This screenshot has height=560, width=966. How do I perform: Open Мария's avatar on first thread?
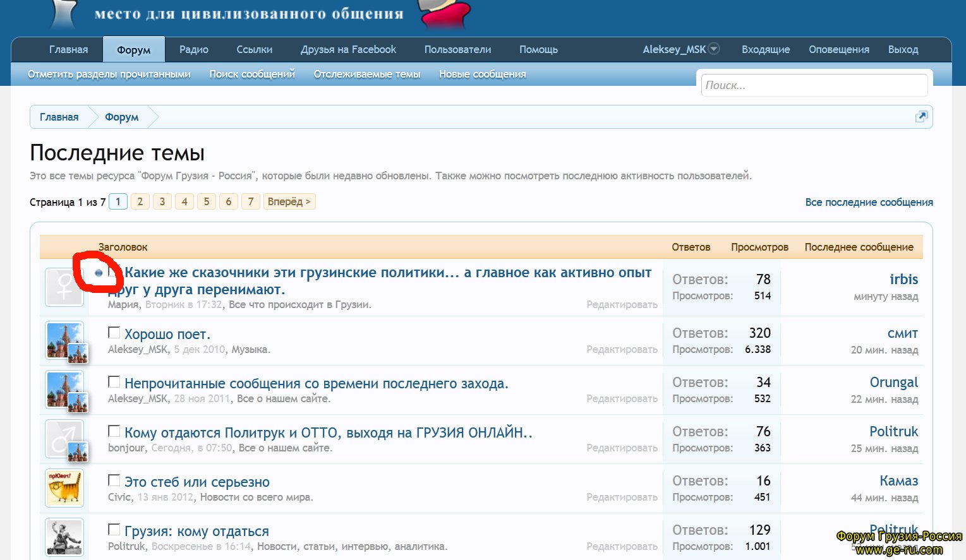pyautogui.click(x=64, y=287)
